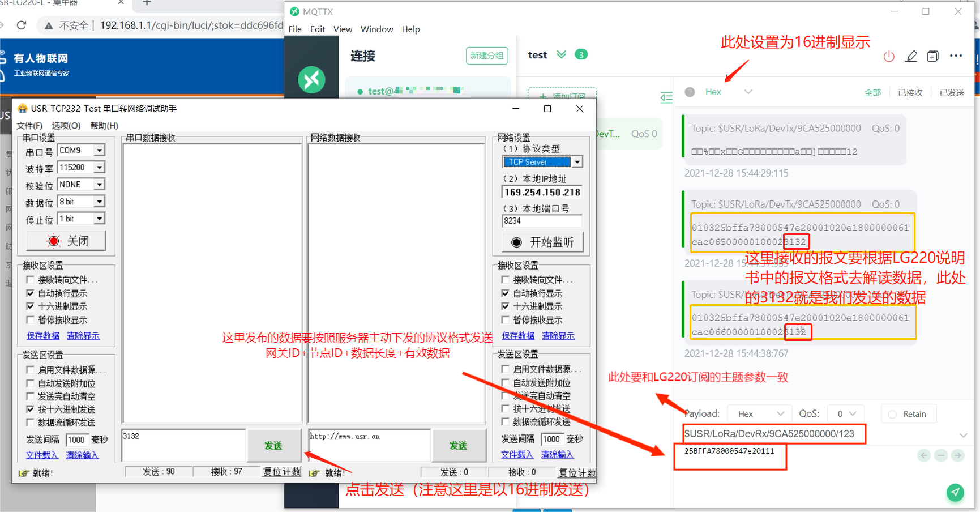Click the serial 清除显示 link

point(83,336)
